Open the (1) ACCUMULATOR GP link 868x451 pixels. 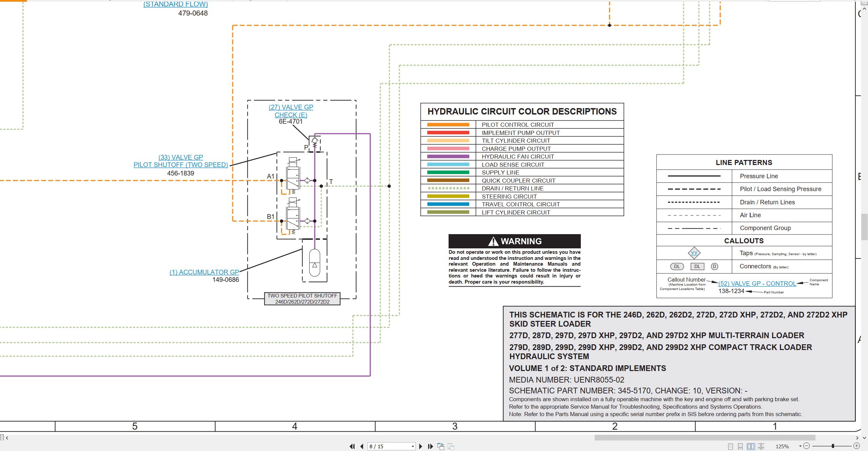click(x=204, y=272)
